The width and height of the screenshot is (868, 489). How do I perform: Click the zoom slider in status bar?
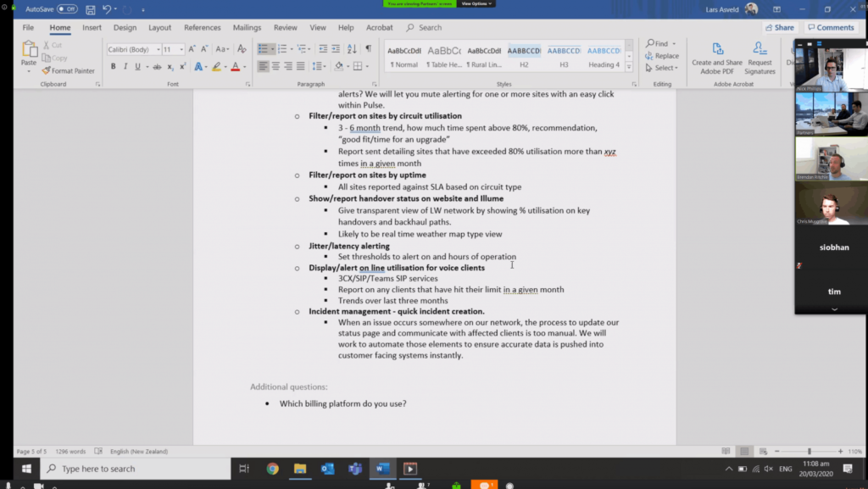[809, 452]
